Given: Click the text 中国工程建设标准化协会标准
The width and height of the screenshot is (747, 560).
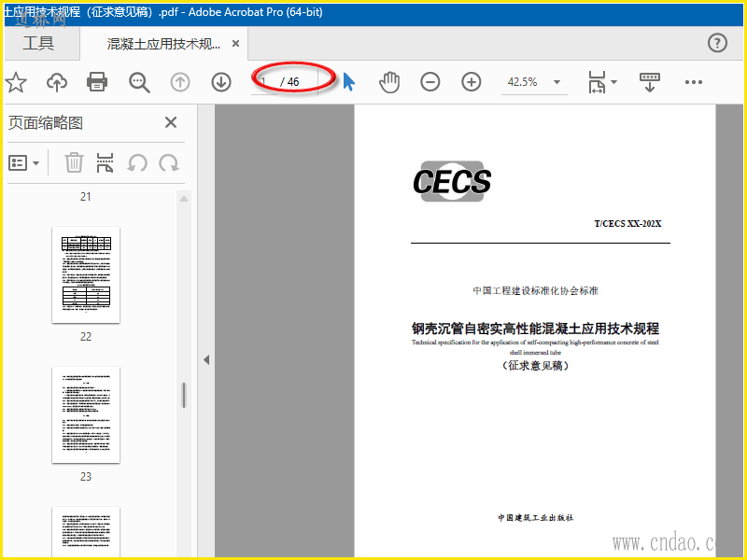Looking at the screenshot, I should 535,290.
